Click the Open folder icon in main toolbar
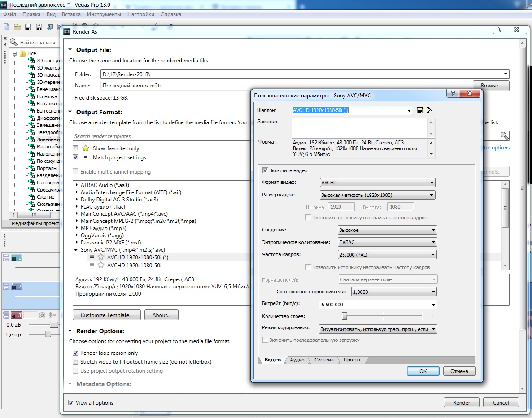 (x=17, y=26)
